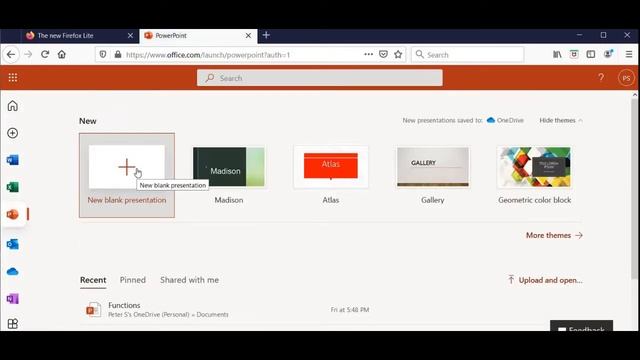Open Word from the sidebar
Viewport: 640px width, 360px height.
point(13,160)
